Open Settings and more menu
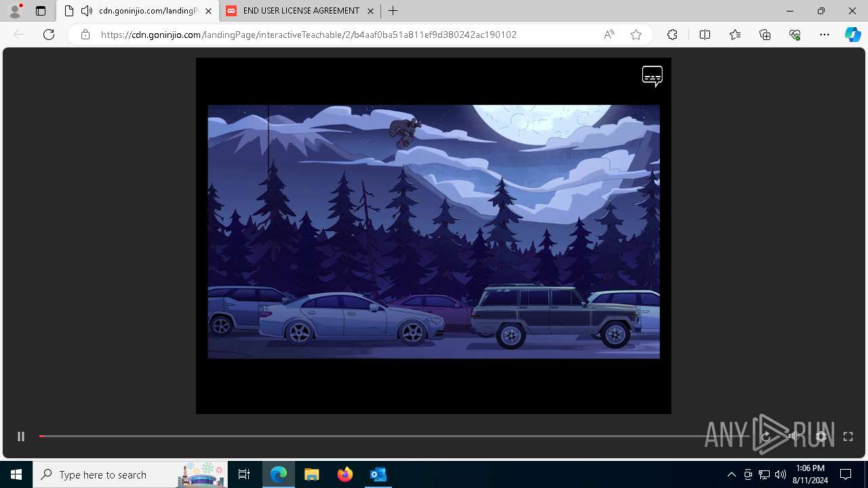This screenshot has width=868, height=488. pos(825,35)
